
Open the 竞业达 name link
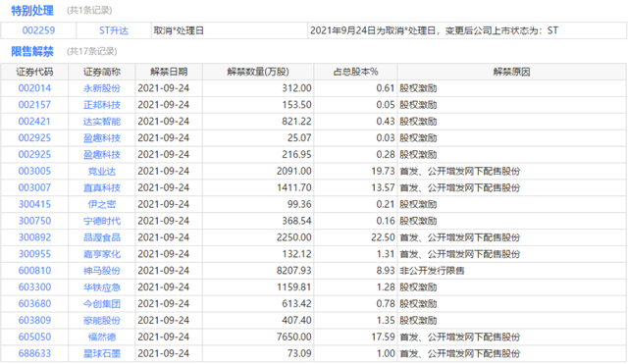(x=102, y=171)
